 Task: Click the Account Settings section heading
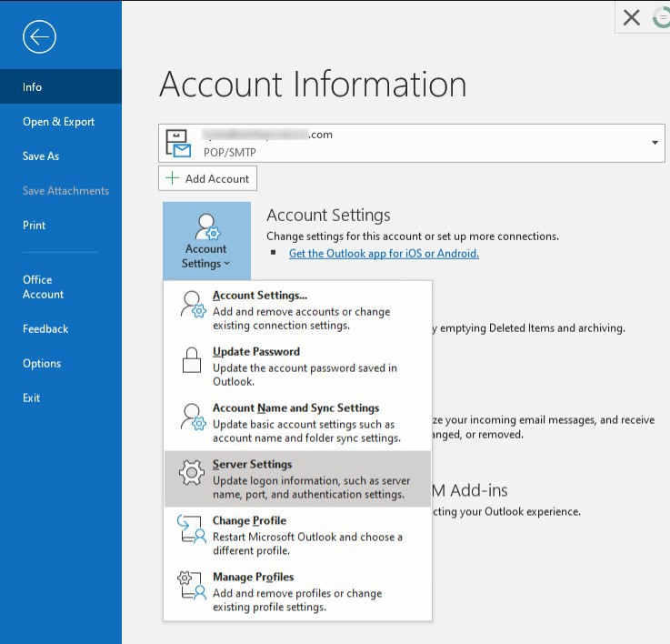328,215
